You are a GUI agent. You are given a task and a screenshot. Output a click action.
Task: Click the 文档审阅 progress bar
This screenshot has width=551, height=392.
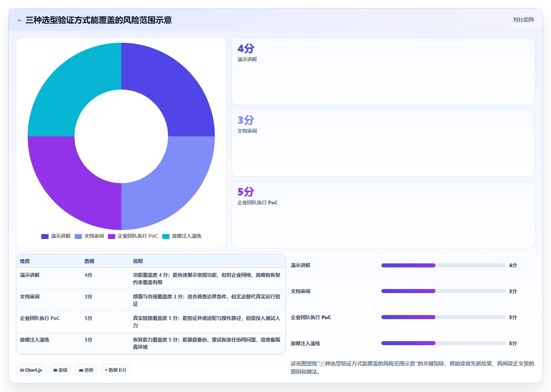coord(443,291)
